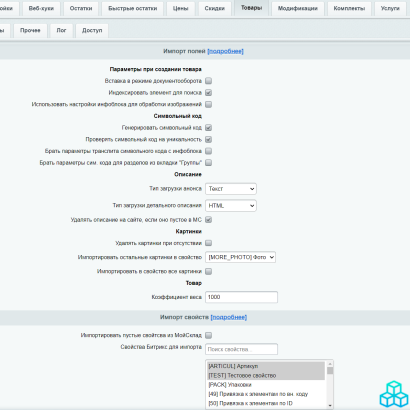The image size is (410, 410).
Task: Toggle Удалять картинки при отсутствии checkbox
Action: coord(209,243)
